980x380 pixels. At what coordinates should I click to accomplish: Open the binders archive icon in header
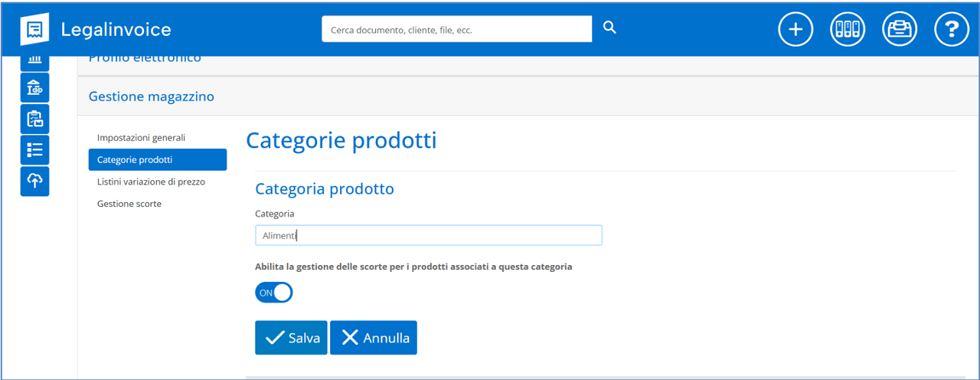(x=848, y=29)
